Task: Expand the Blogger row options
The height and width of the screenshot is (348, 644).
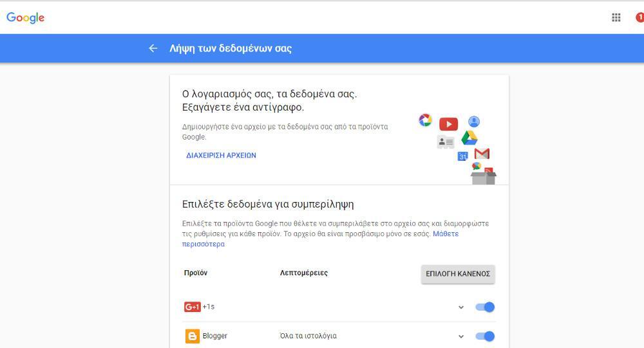Action: pyautogui.click(x=461, y=336)
